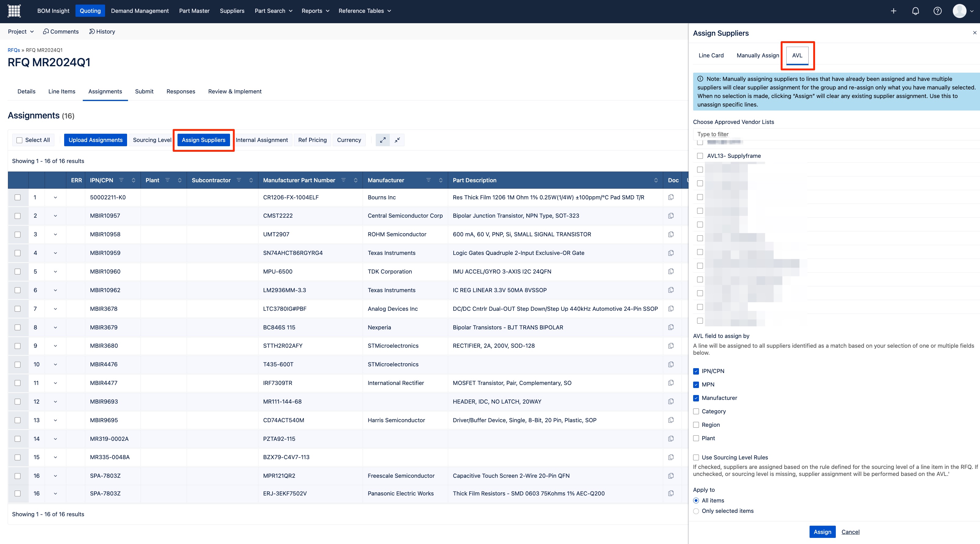Uncheck the MPN assign field

pyautogui.click(x=696, y=385)
